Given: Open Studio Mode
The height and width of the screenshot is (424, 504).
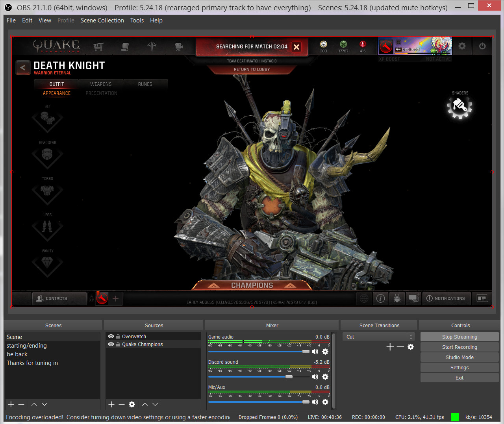Looking at the screenshot, I should tap(460, 357).
